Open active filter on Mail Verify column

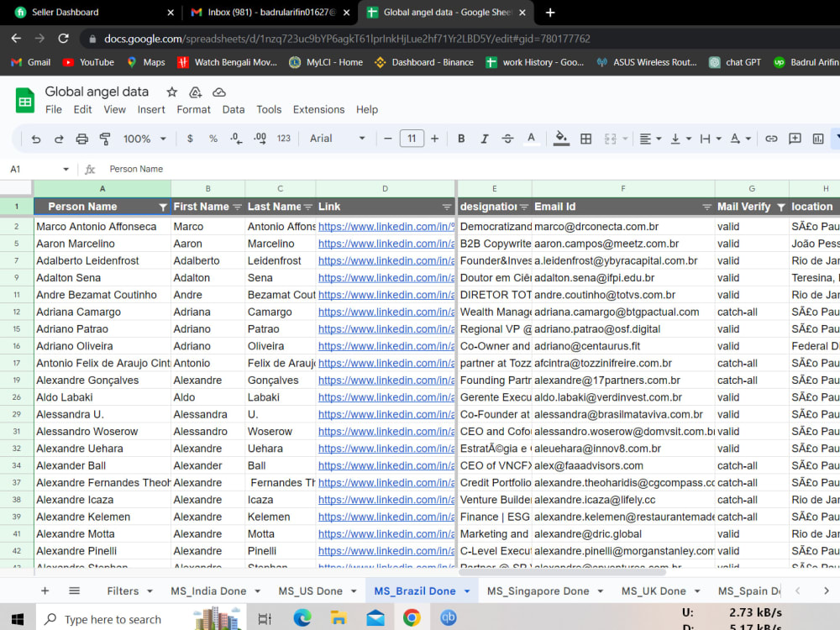pyautogui.click(x=781, y=207)
